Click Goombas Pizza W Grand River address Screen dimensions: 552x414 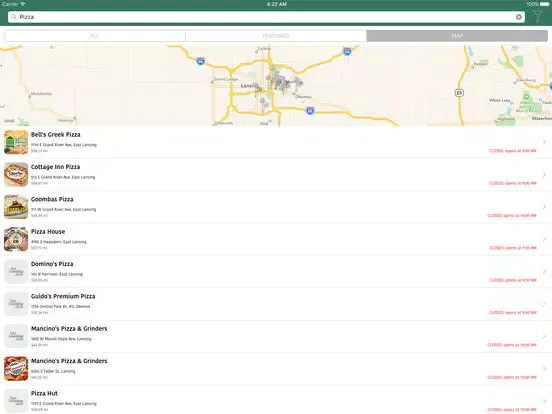[x=63, y=209]
